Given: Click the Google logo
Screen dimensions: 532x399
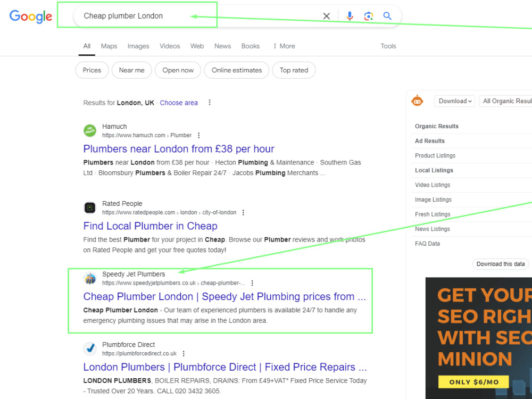Looking at the screenshot, I should [x=30, y=16].
